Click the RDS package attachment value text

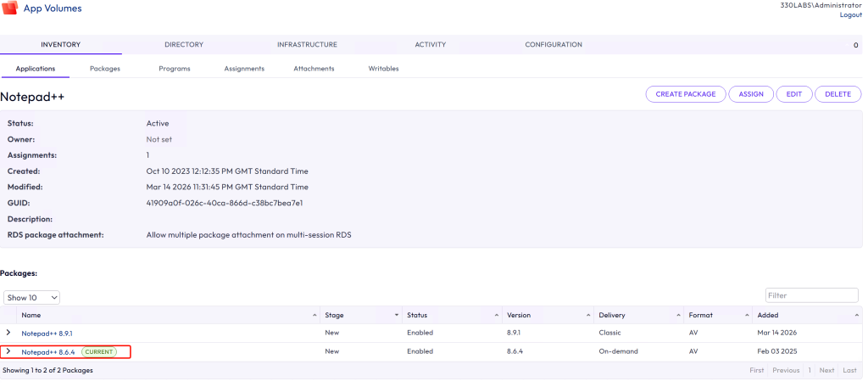pos(248,235)
